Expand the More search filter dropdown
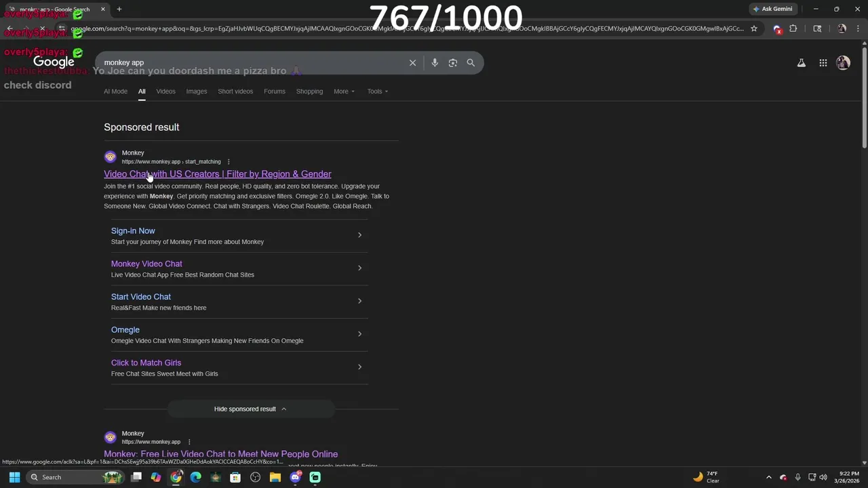The width and height of the screenshot is (868, 488). (344, 91)
